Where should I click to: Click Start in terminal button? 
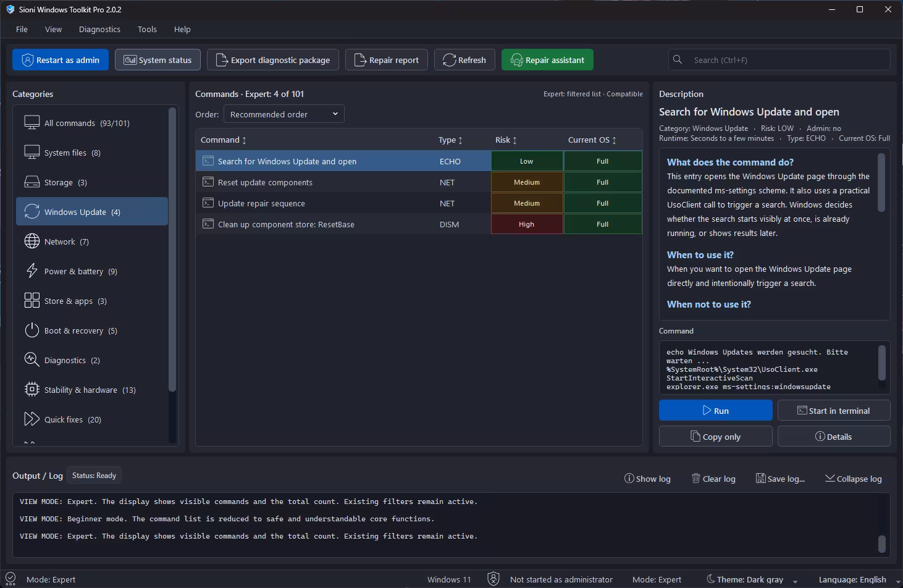[834, 411]
